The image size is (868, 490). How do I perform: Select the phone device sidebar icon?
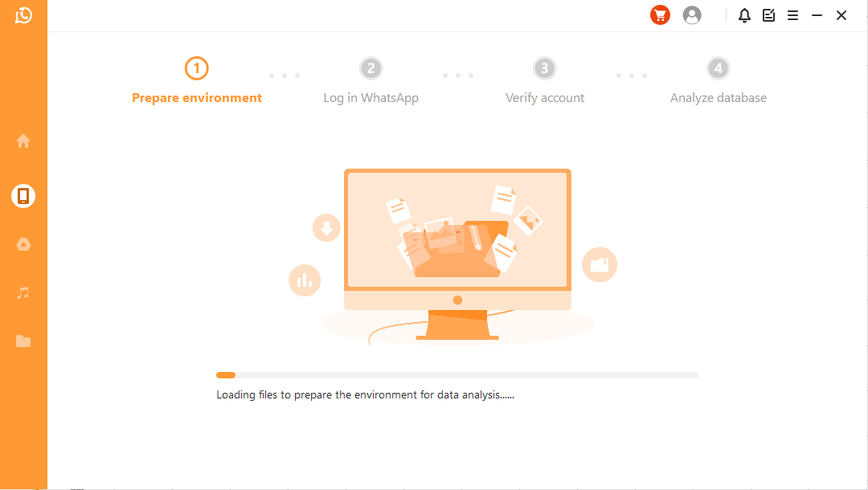pos(23,196)
